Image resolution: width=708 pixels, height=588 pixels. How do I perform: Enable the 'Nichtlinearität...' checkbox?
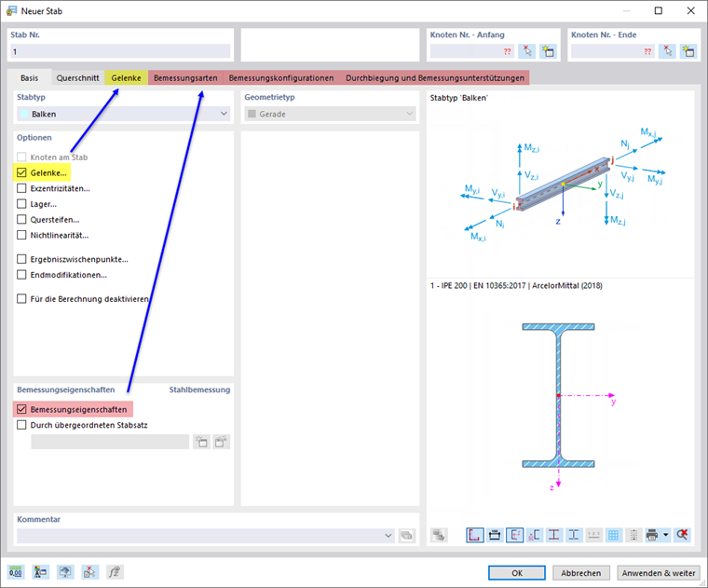(21, 235)
